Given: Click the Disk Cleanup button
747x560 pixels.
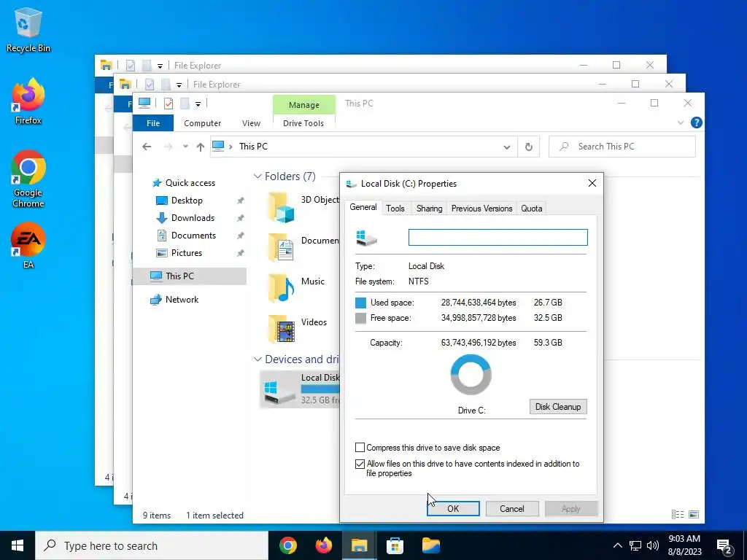Looking at the screenshot, I should tap(558, 407).
